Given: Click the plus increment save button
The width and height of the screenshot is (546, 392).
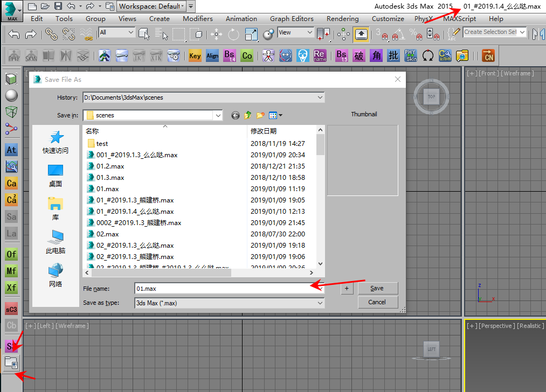Looking at the screenshot, I should point(347,289).
